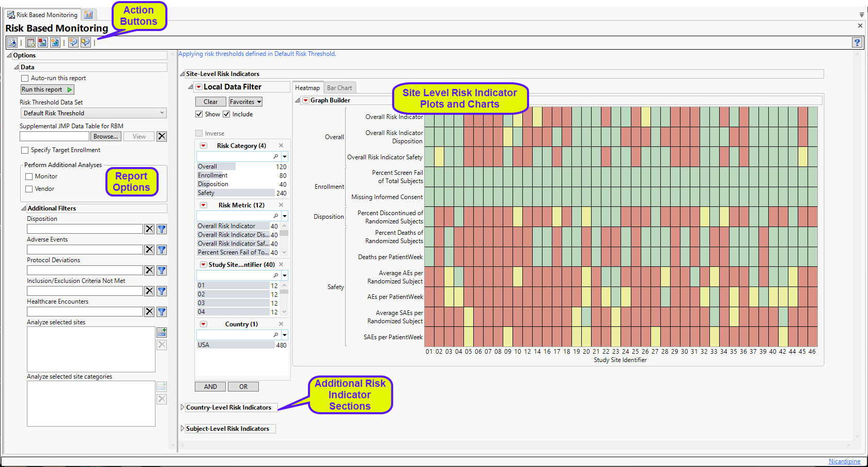
Task: Select the Risk Based Monitoring window tab
Action: point(42,15)
